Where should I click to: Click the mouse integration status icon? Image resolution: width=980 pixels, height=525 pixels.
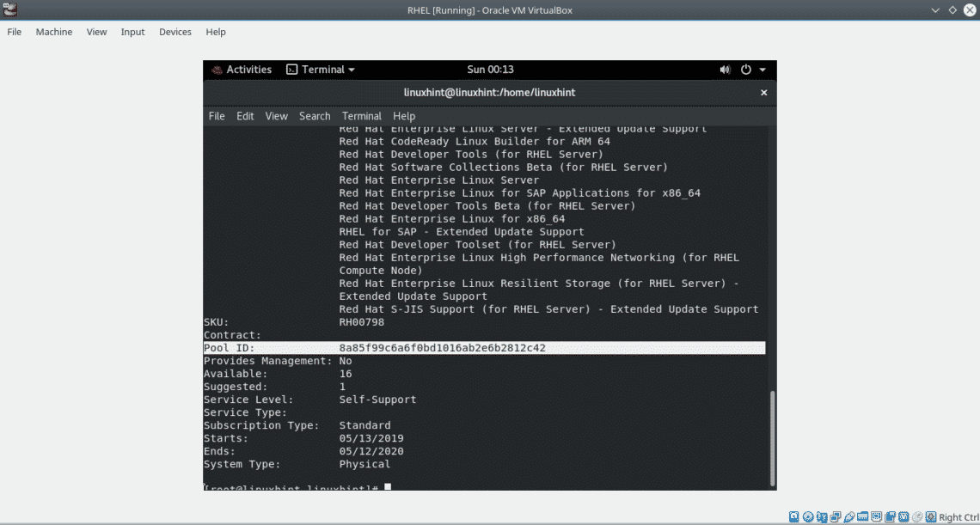(917, 517)
